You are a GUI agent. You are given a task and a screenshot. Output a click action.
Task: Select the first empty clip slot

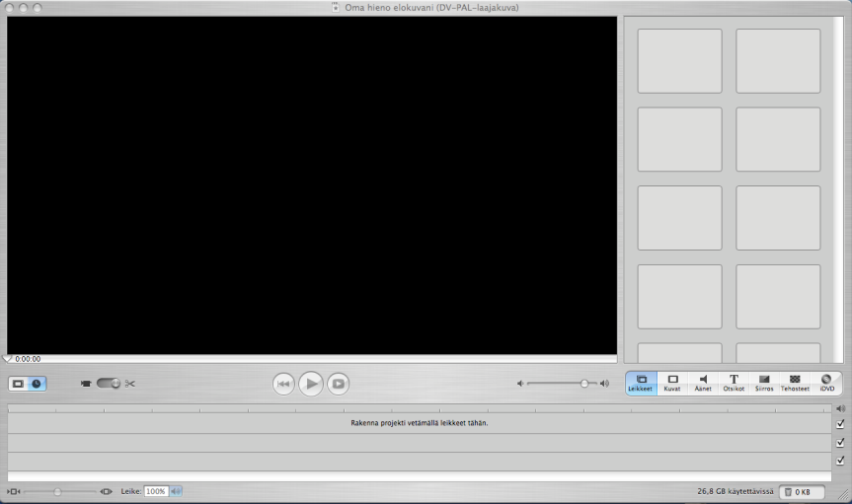(680, 61)
